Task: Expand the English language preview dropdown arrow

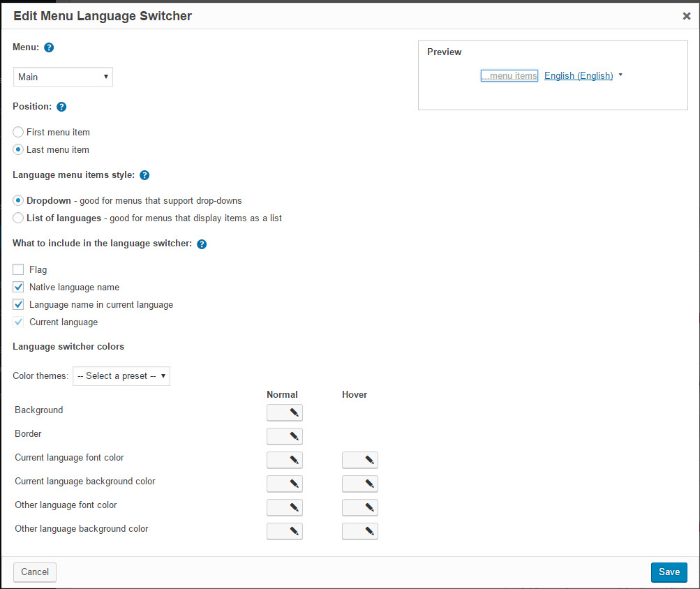Action: coord(620,75)
